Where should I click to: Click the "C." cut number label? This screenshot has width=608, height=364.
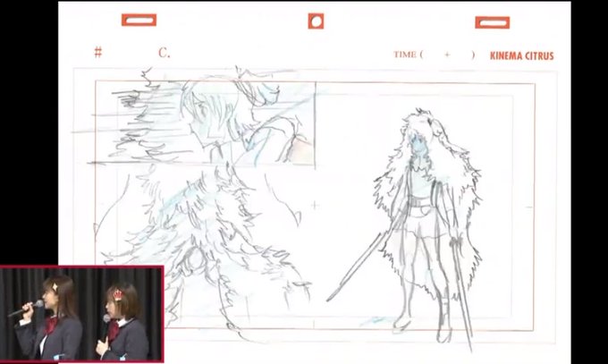(164, 53)
